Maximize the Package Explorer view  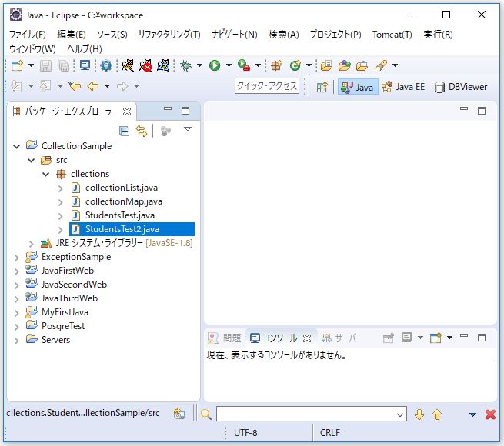coord(185,111)
